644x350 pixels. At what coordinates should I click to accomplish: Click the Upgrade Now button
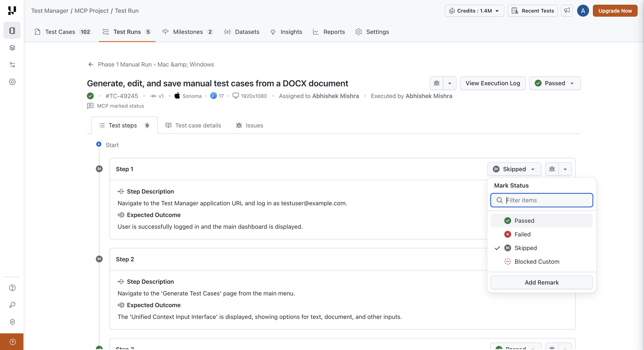(615, 11)
